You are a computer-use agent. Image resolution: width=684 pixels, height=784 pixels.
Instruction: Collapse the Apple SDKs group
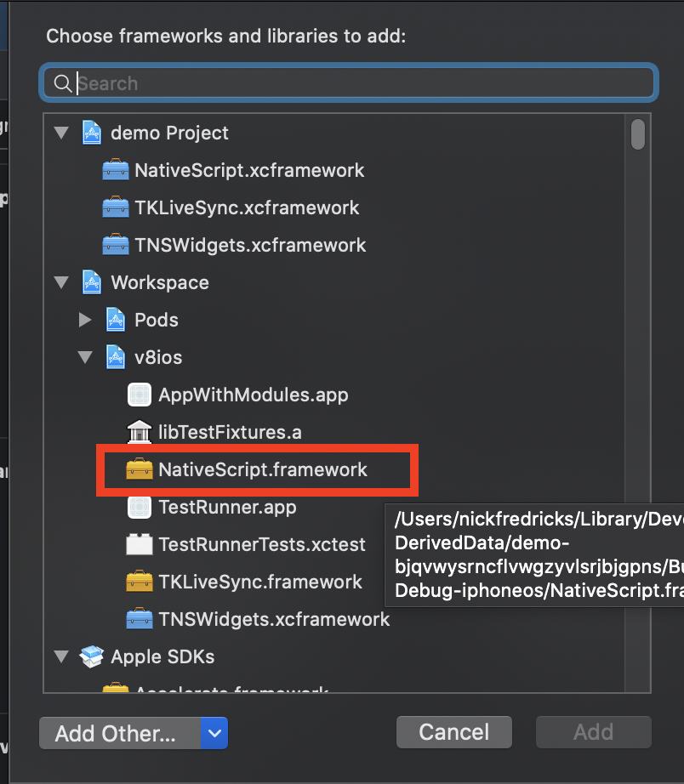point(61,657)
